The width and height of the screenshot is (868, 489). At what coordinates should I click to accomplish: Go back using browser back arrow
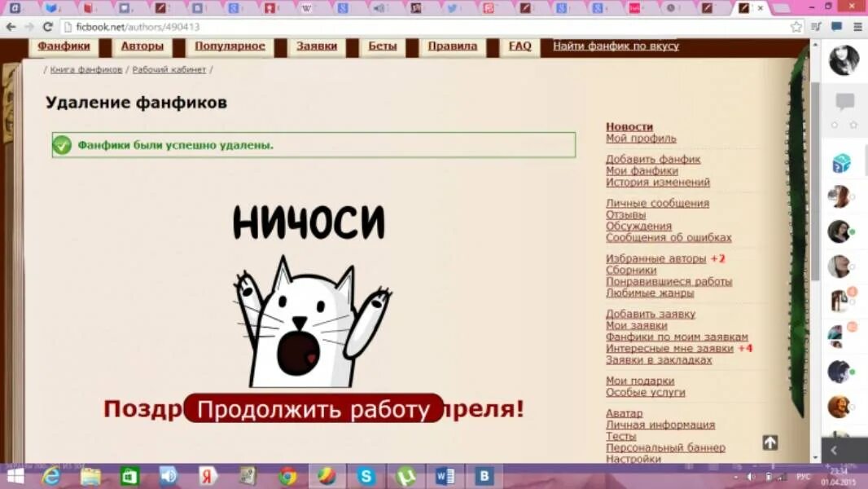pyautogui.click(x=11, y=27)
